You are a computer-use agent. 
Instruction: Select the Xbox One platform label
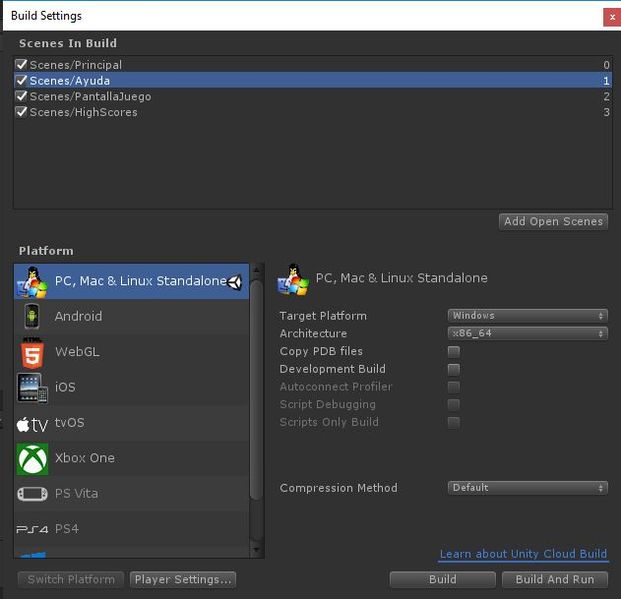pos(85,458)
